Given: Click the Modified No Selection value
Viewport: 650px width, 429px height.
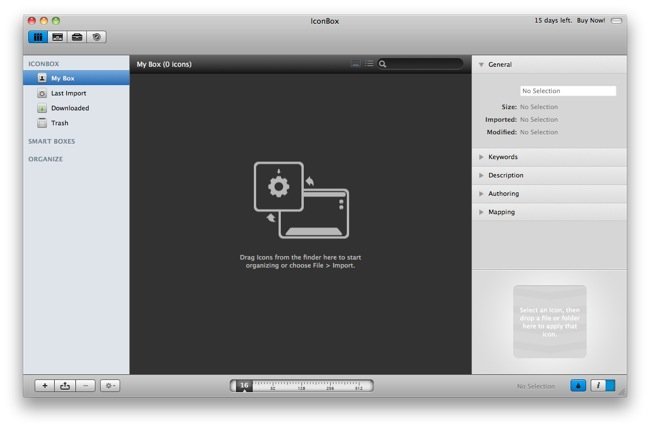Looking at the screenshot, I should coord(539,132).
